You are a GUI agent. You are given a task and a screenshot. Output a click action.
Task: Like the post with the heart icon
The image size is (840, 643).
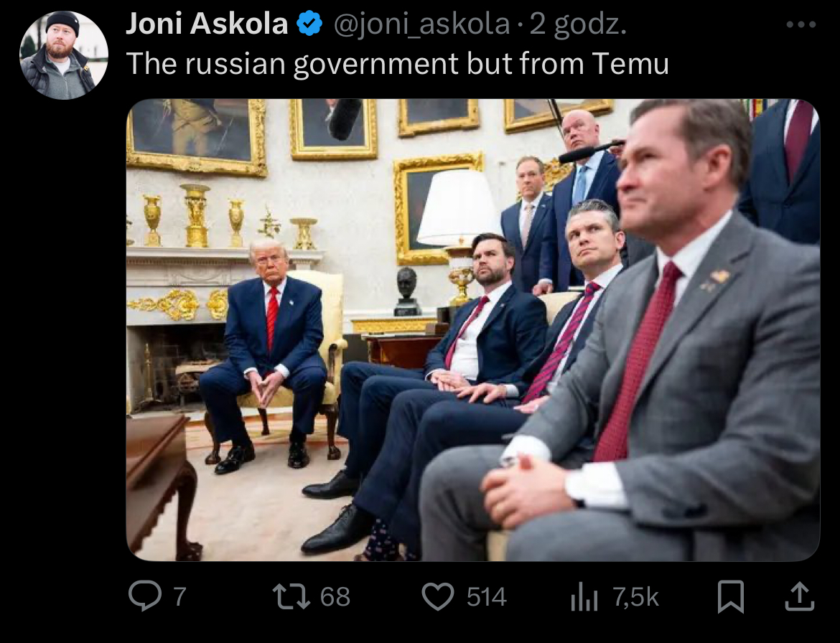click(438, 597)
